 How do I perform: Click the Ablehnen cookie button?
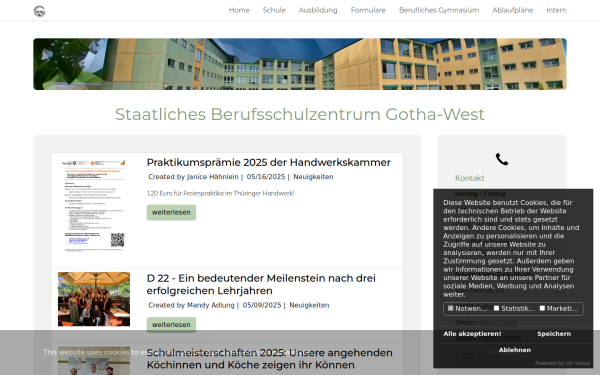click(x=515, y=350)
